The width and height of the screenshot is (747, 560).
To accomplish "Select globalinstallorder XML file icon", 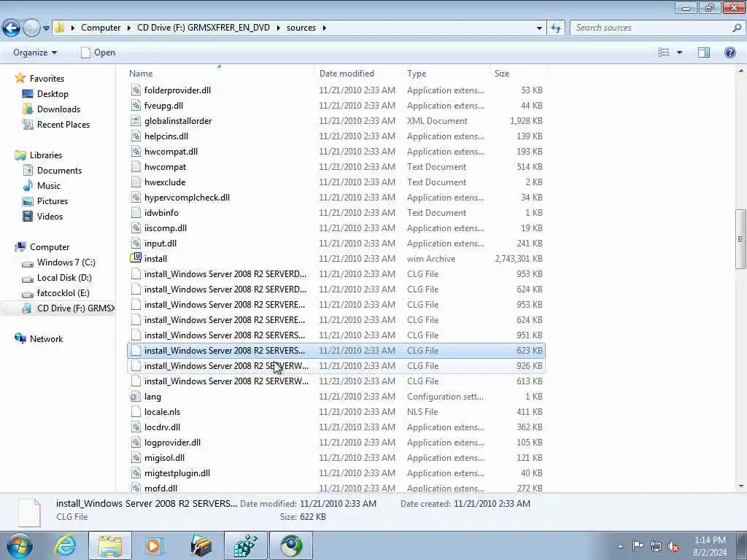I will click(136, 121).
